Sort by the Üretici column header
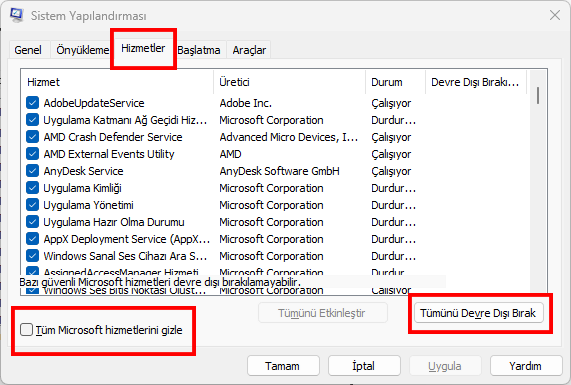The image size is (571, 385). [290, 82]
